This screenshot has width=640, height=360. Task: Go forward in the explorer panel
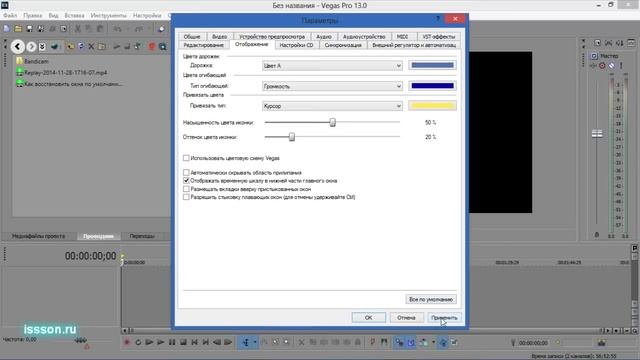coord(31,47)
